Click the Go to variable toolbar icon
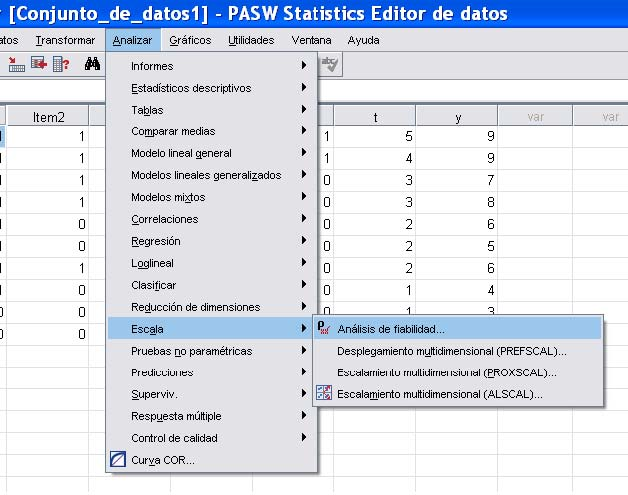This screenshot has height=495, width=628. tap(39, 64)
